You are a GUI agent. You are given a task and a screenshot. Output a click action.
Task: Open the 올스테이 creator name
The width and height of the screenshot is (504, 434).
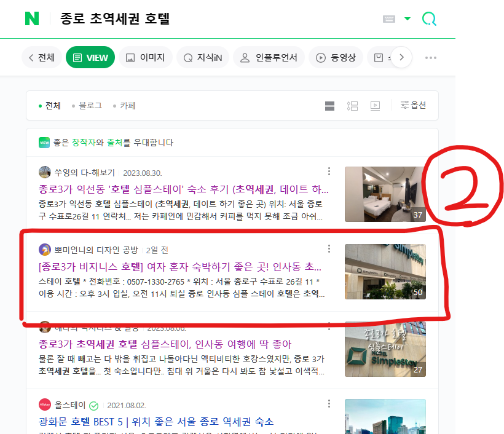[69, 405]
